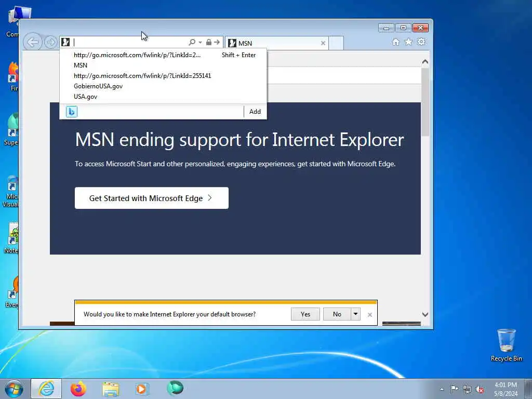Viewport: 532px width, 399px height.
Task: Open the Tools gear icon
Action: pos(421,42)
